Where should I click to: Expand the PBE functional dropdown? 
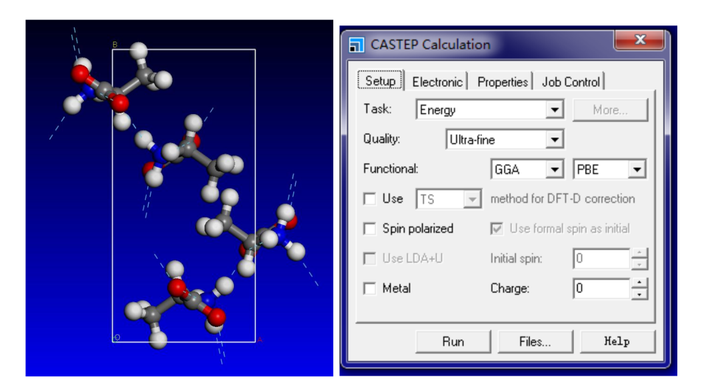(609, 169)
